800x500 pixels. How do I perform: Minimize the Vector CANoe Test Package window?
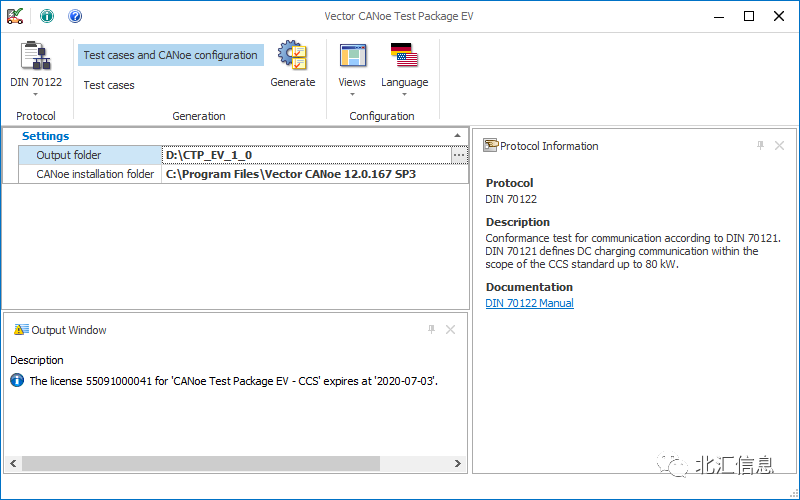pos(719,16)
